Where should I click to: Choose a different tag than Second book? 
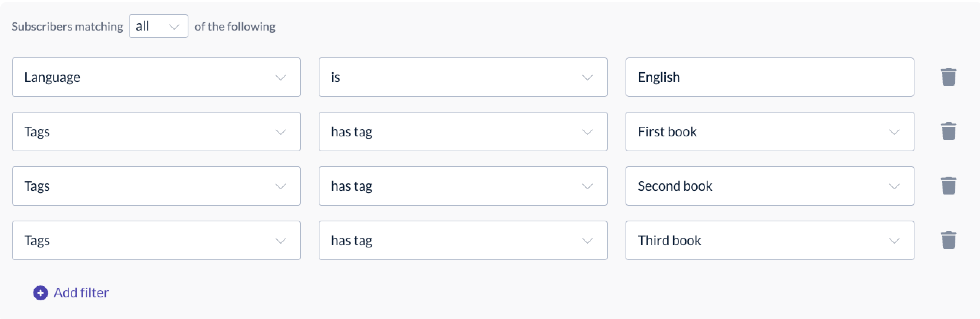coord(769,186)
